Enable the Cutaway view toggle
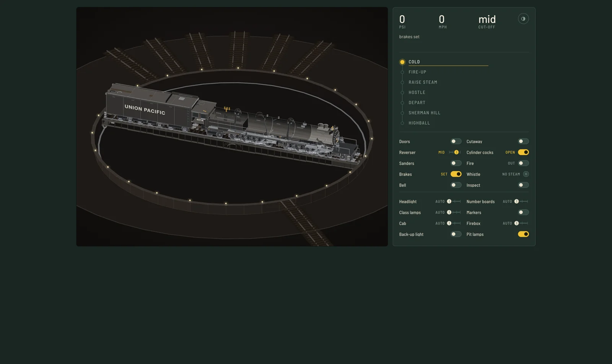Image resolution: width=612 pixels, height=364 pixels. 523,141
